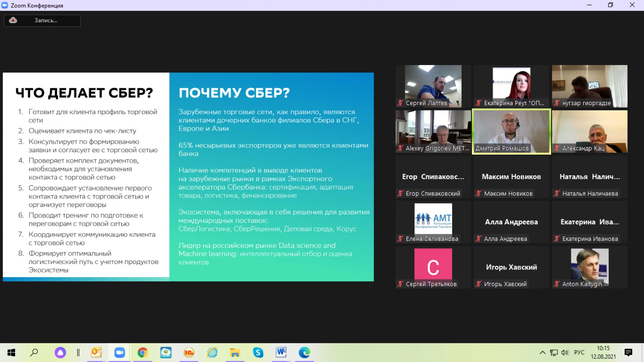Screen dimensions: 644x362
Task: Open File Explorer folder icon
Action: click(x=235, y=353)
